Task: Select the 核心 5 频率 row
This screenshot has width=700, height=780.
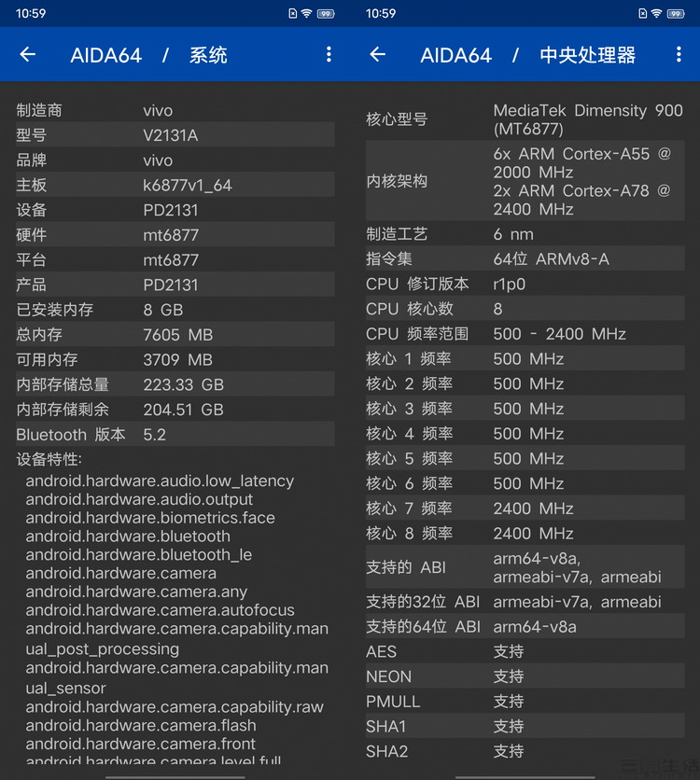Action: [525, 458]
